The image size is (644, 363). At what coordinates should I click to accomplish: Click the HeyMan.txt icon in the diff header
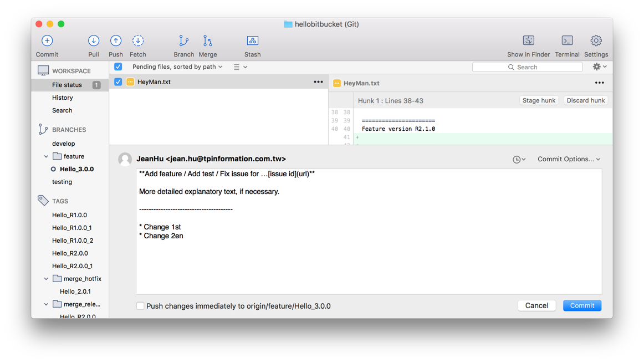(x=337, y=83)
